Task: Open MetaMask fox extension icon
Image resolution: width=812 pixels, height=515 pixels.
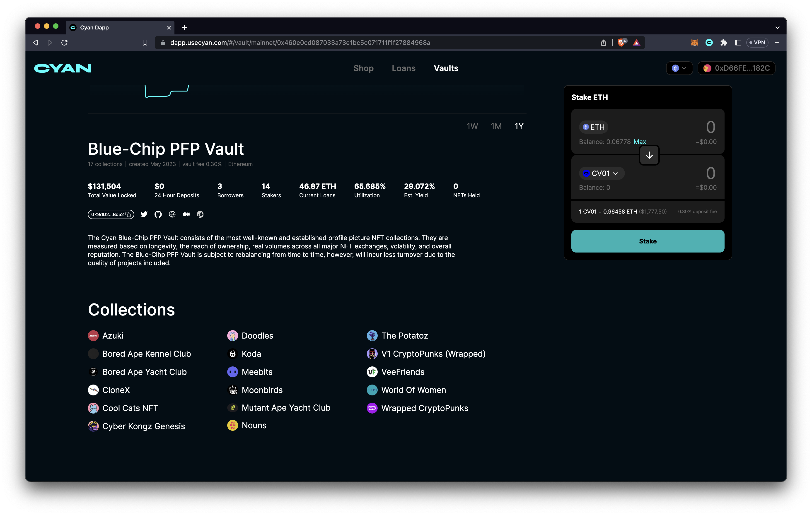Action: click(x=694, y=43)
